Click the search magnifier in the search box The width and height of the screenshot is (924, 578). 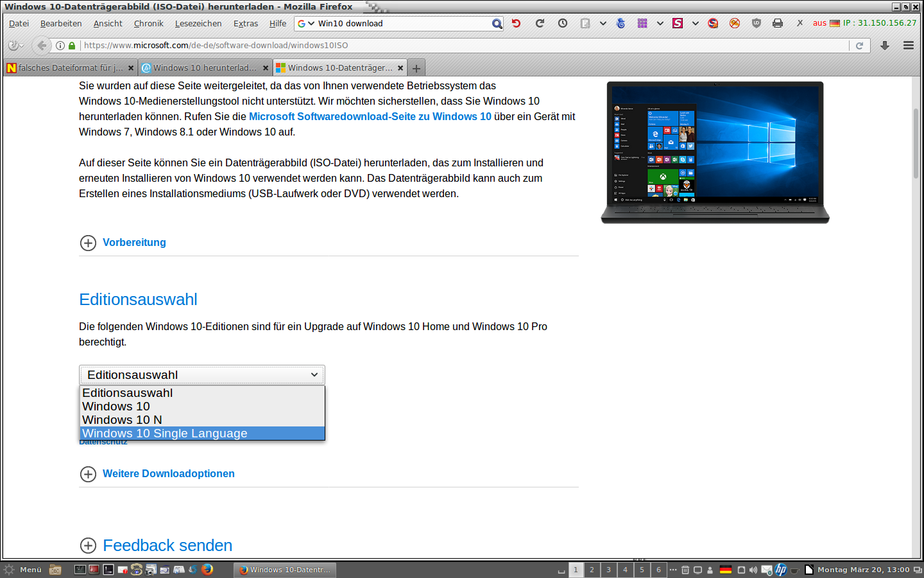[x=497, y=24]
